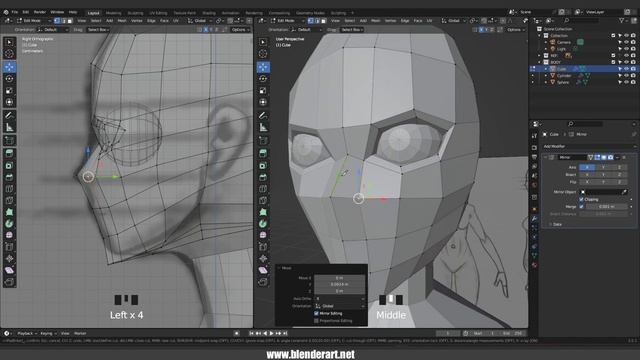Toggle the Clipping checkbox in Mirror modifier
The width and height of the screenshot is (640, 360).
pos(582,199)
